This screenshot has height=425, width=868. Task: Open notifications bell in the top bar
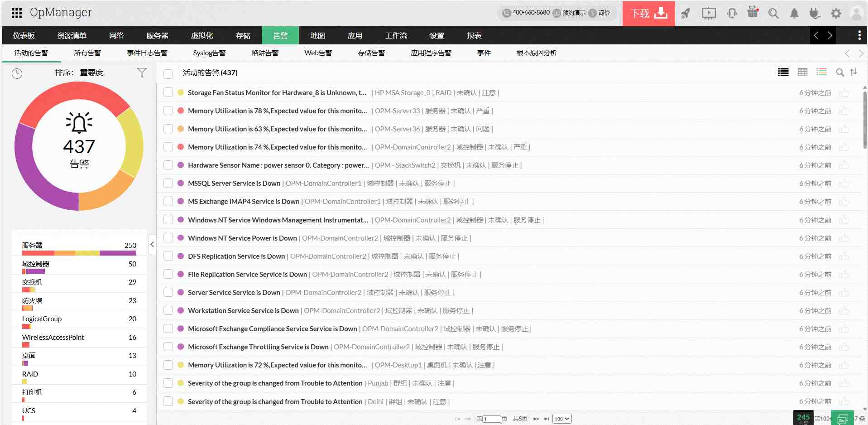(794, 13)
